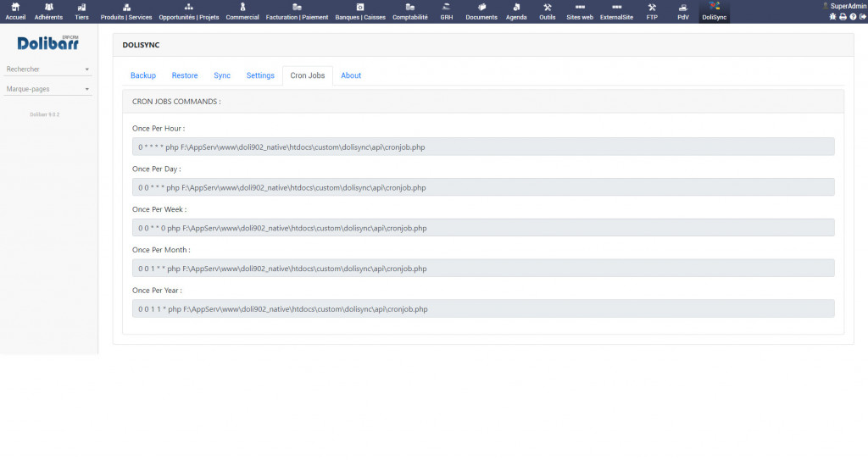Screen dimensions: 868x460
Task: Open the Outils tools module
Action: (548, 11)
